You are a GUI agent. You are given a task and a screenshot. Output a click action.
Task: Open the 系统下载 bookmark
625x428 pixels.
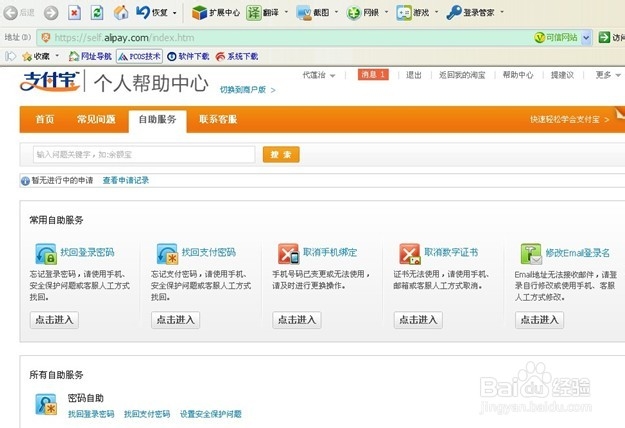point(237,57)
